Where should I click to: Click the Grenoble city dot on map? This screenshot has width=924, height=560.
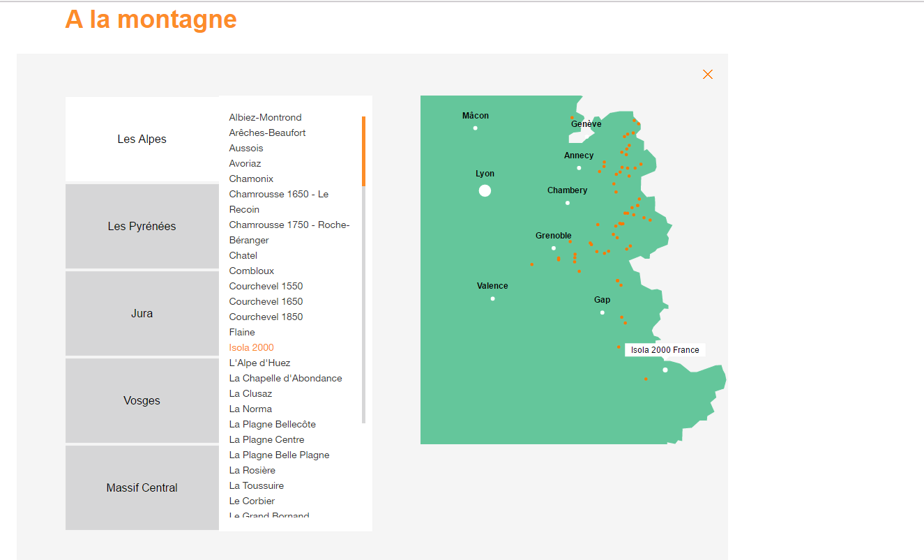[x=554, y=248]
